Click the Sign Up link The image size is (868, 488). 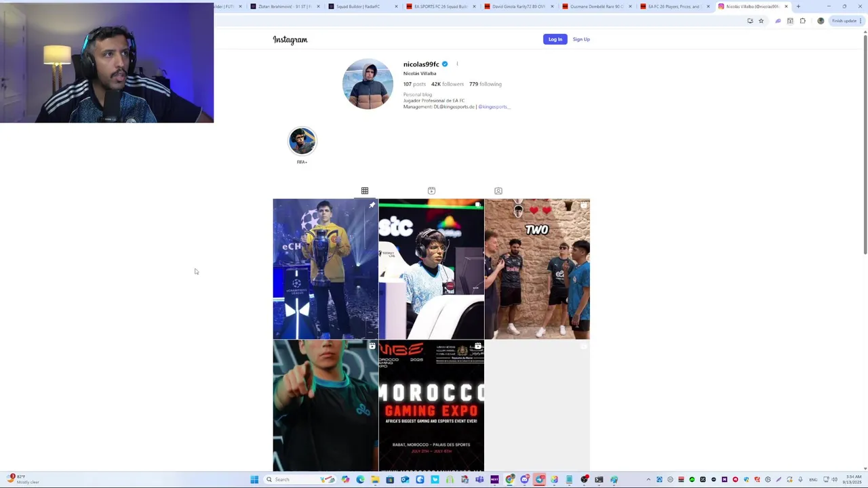click(581, 39)
